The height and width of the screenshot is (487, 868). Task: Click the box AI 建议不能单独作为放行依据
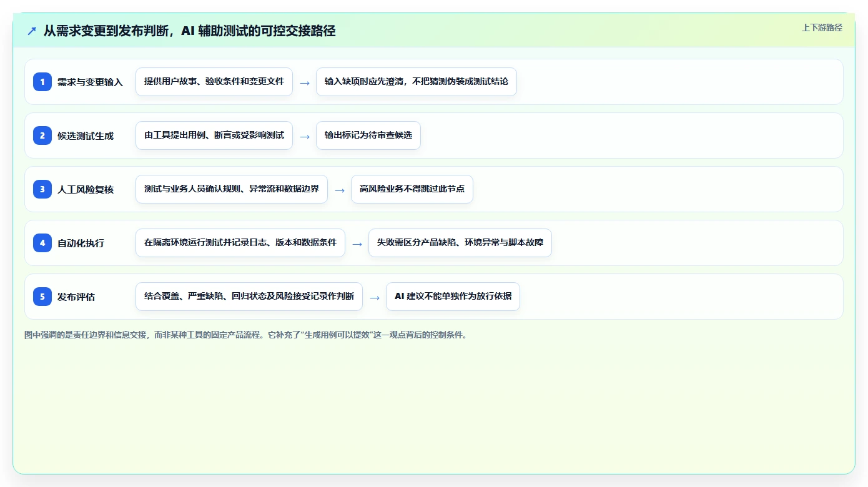453,297
